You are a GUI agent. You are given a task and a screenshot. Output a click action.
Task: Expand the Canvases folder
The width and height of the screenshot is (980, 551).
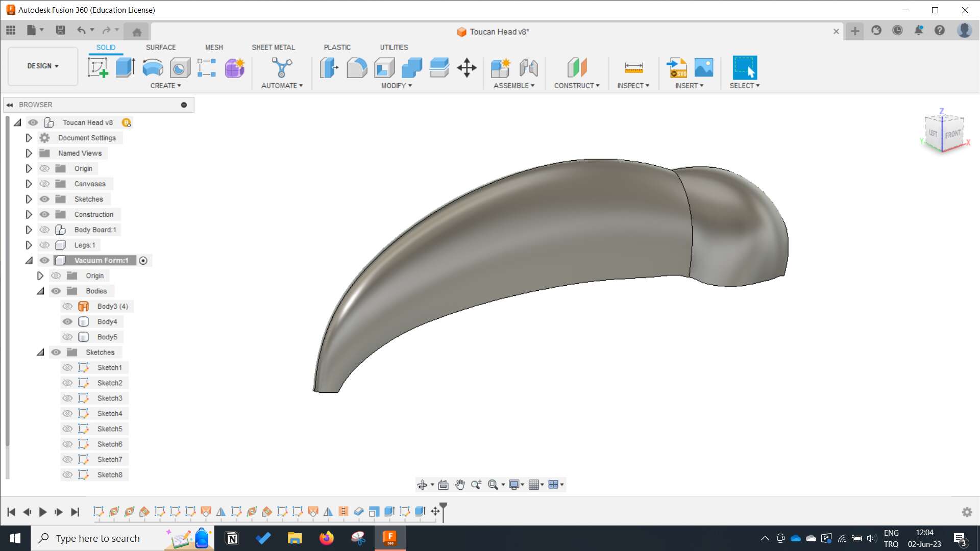coord(29,184)
